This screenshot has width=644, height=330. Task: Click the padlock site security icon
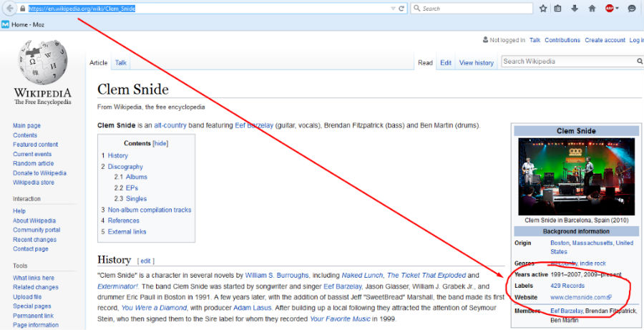23,8
